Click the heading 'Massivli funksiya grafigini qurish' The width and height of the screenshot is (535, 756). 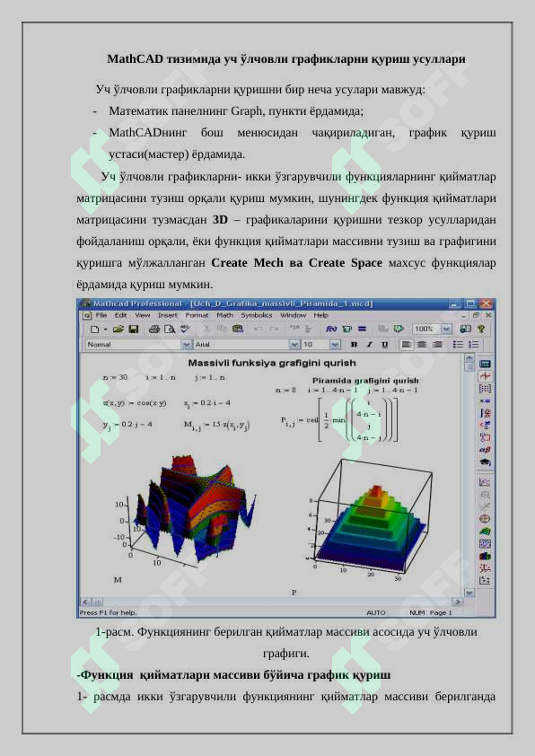click(272, 363)
